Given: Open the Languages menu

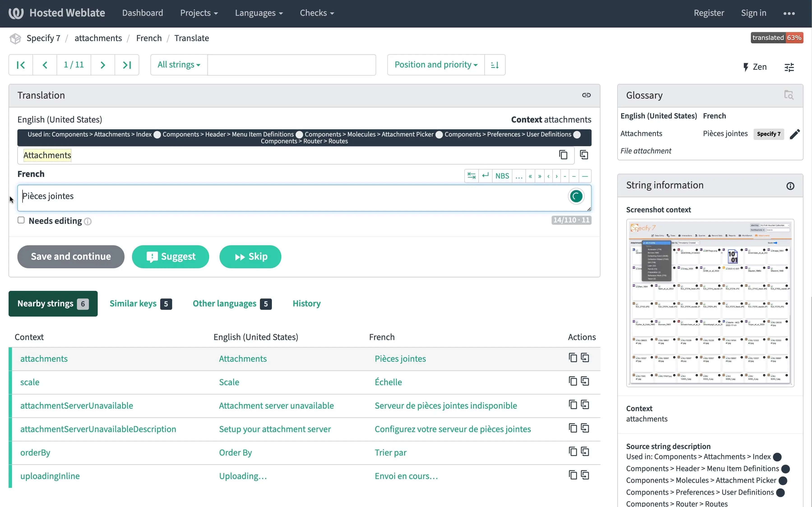Looking at the screenshot, I should click(x=259, y=13).
